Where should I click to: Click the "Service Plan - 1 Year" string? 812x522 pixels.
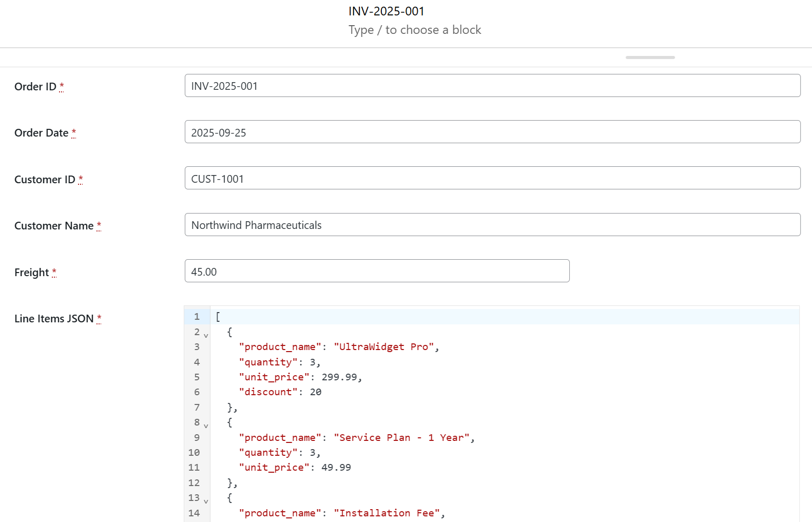pyautogui.click(x=401, y=438)
